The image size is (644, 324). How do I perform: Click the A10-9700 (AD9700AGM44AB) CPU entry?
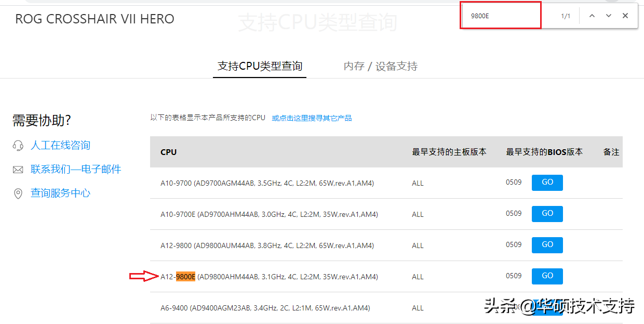267,183
